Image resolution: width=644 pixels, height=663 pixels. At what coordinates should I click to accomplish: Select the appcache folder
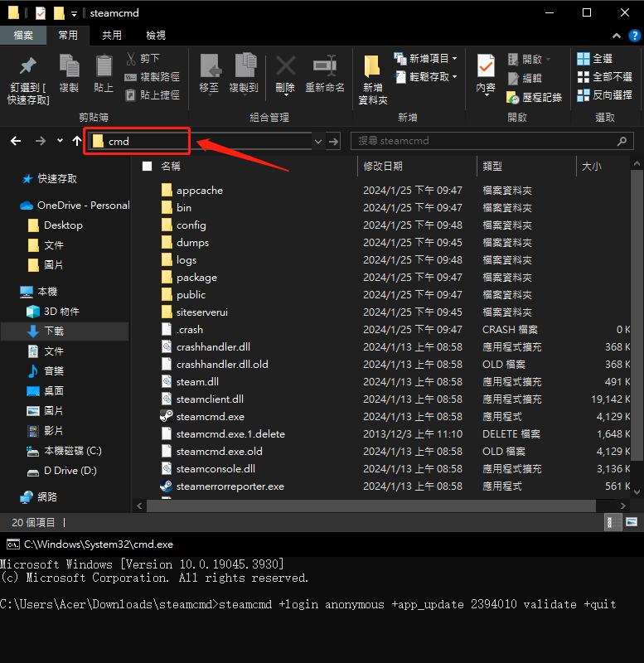(x=192, y=191)
